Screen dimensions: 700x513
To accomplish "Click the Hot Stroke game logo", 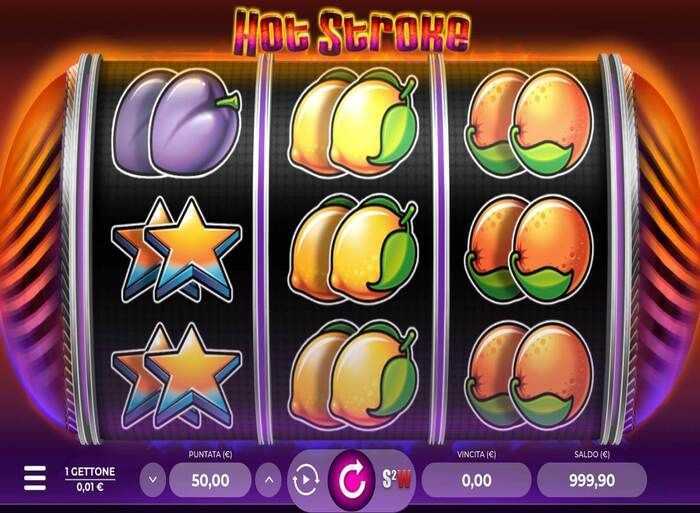I will click(351, 31).
